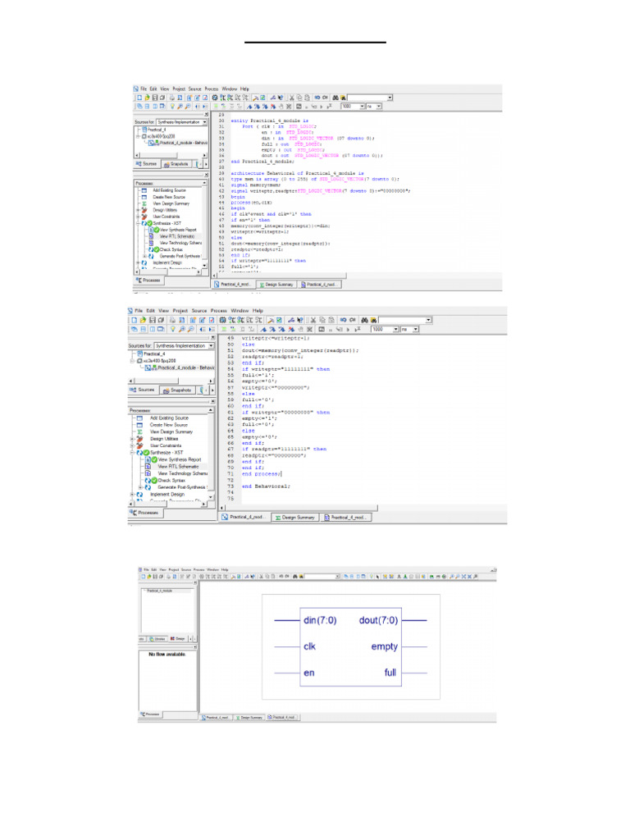The height and width of the screenshot is (840, 630).
Task: Click the 1000 time input field, lines 49-75 window
Action: [x=382, y=329]
